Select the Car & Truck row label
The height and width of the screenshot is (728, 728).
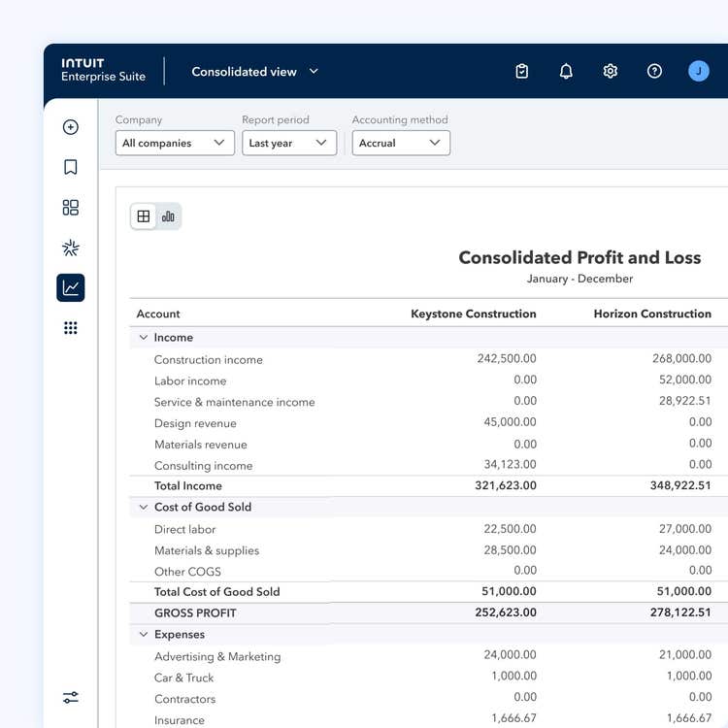(x=183, y=678)
